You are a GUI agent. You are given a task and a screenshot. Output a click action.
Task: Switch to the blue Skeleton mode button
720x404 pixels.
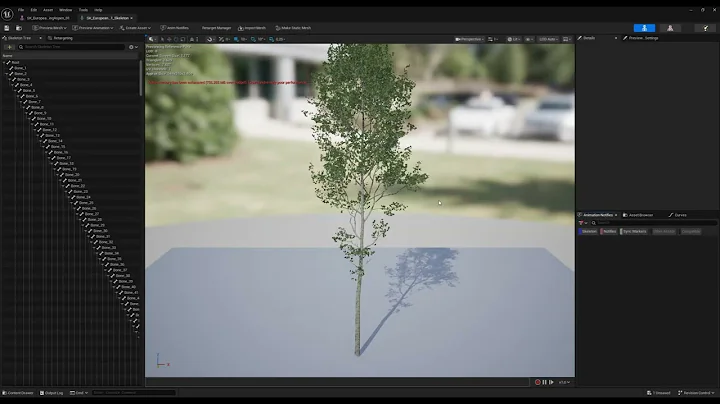point(644,28)
